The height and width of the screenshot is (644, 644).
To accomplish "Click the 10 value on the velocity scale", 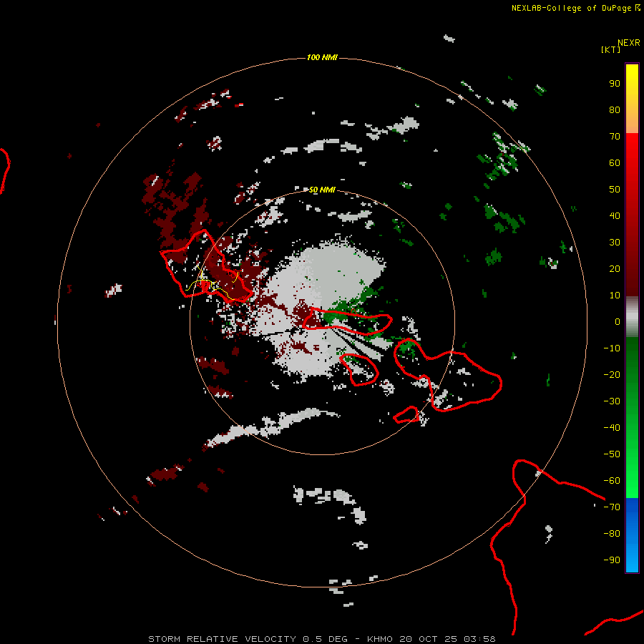I will click(x=615, y=296).
